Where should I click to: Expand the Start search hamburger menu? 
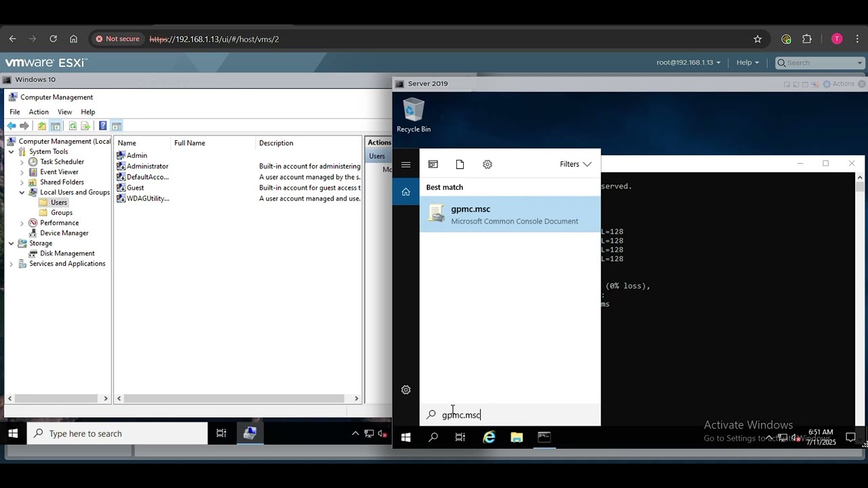pyautogui.click(x=406, y=165)
